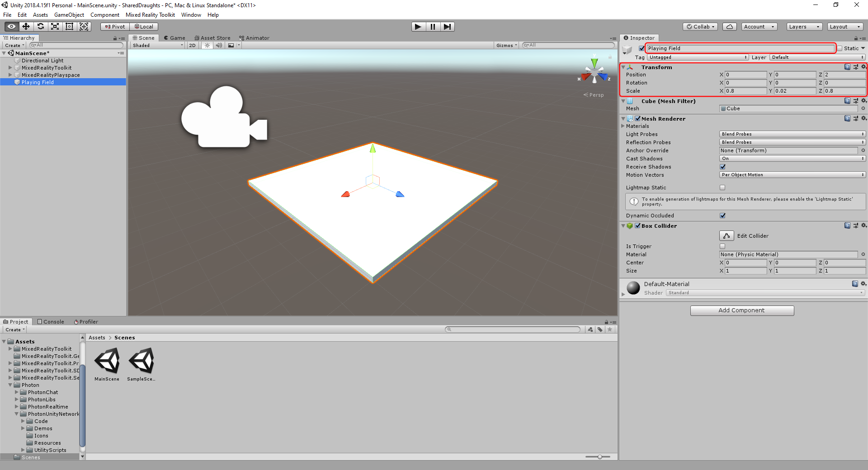
Task: Select the Scale tool in toolbar
Action: coord(55,27)
